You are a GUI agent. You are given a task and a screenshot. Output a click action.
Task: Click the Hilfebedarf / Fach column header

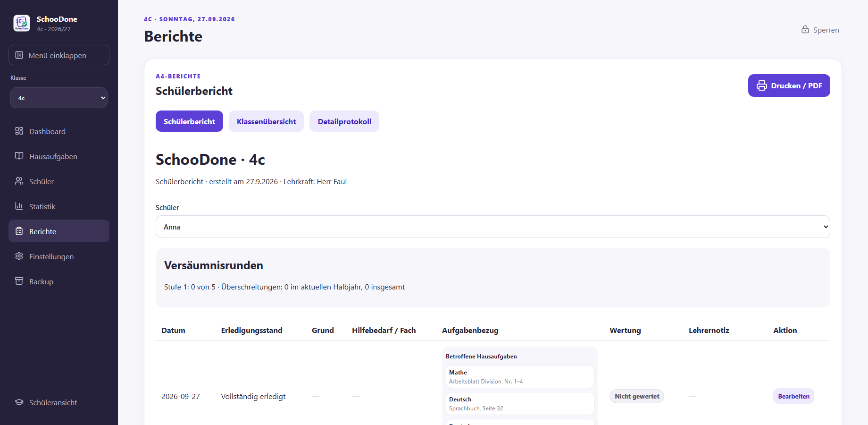click(x=384, y=330)
